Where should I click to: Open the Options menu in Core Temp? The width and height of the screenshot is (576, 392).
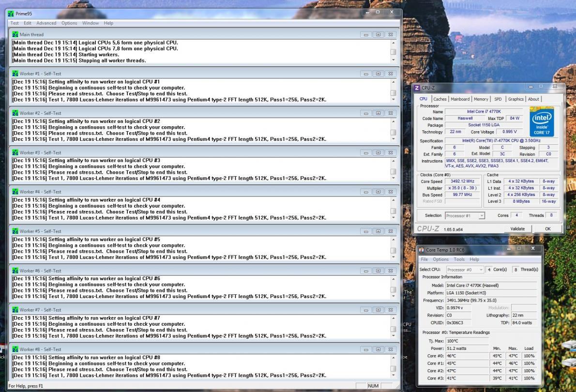pyautogui.click(x=440, y=259)
